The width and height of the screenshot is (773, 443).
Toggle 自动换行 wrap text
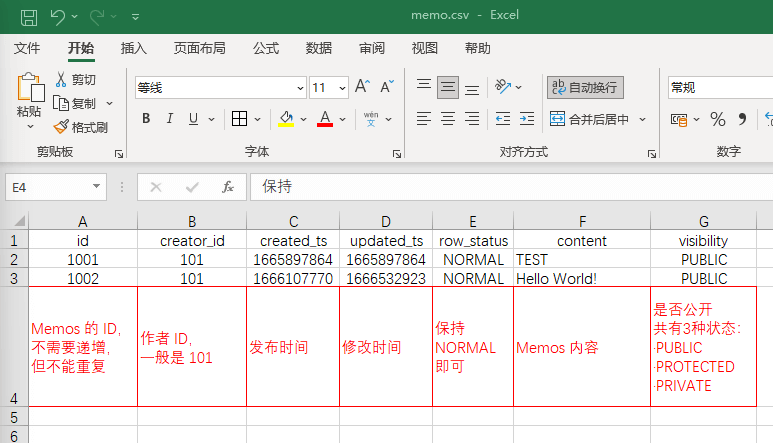(x=585, y=87)
